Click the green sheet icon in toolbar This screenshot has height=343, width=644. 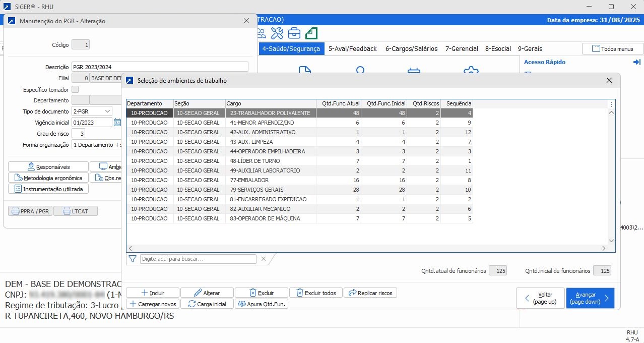[311, 33]
